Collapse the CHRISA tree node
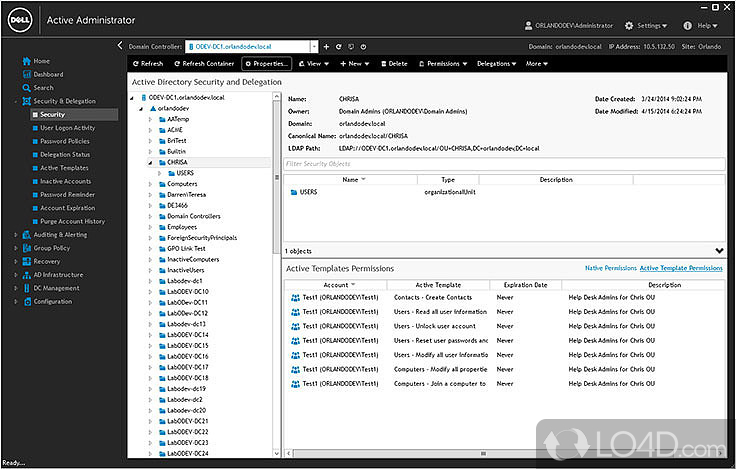Screen dimensions: 736x469 149,162
